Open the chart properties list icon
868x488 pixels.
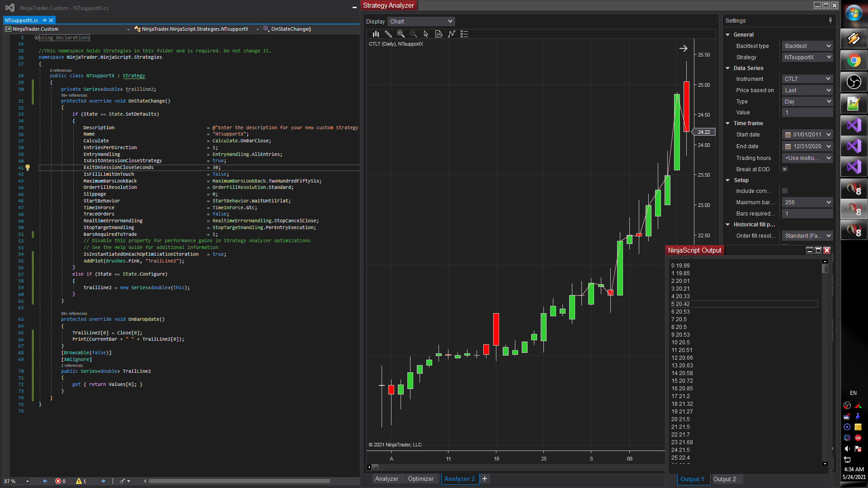(x=464, y=34)
